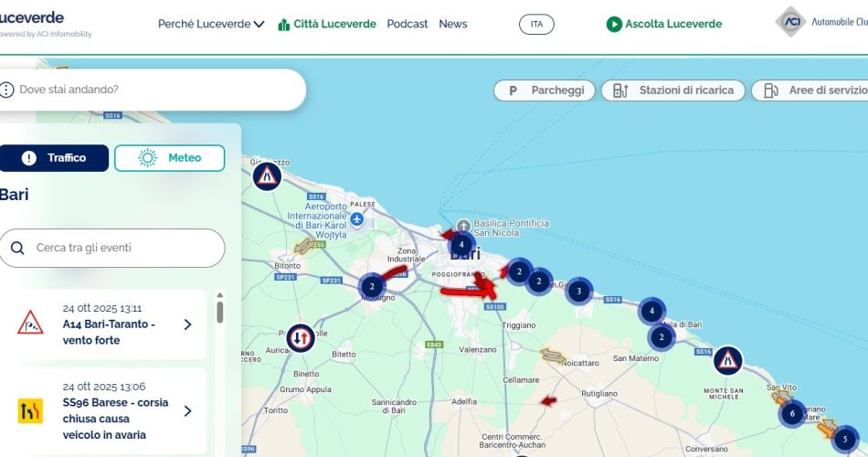Image resolution: width=868 pixels, height=457 pixels.
Task: Click the event list scrollbar thumb
Action: click(220, 313)
